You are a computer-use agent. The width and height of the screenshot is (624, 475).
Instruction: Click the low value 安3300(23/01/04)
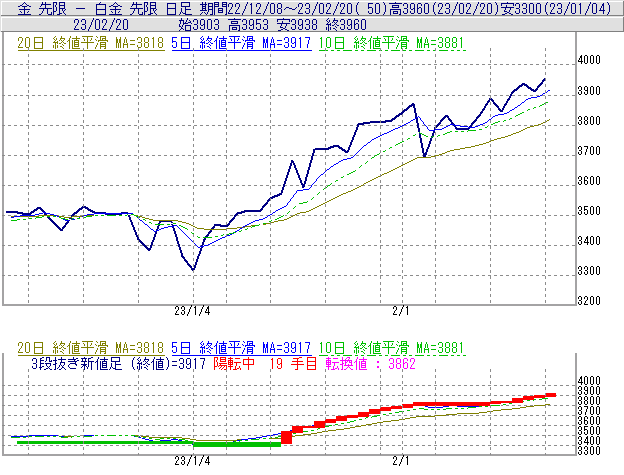[556, 8]
